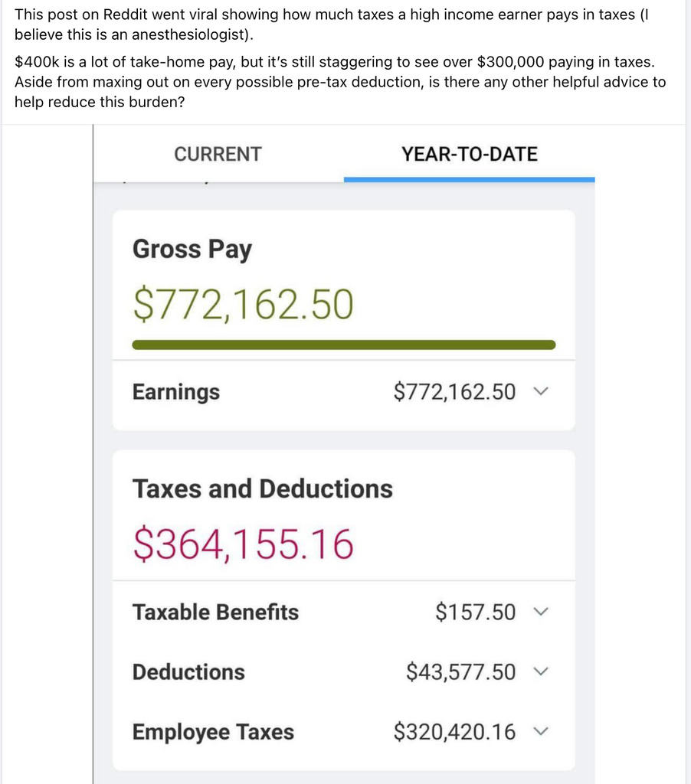Select the Employee Taxes label

213,732
